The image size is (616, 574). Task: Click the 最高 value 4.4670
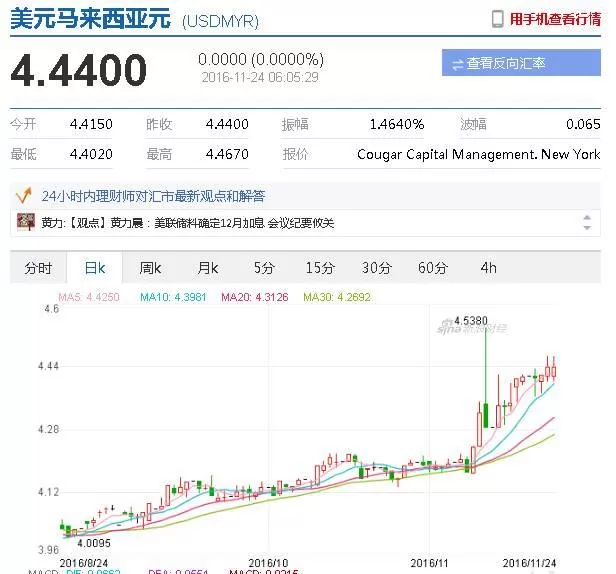point(227,154)
